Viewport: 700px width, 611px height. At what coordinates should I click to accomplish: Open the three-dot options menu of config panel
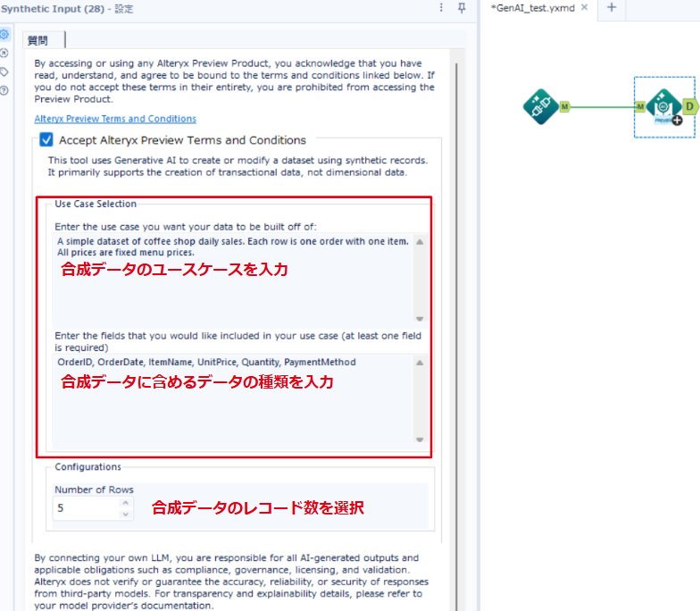click(441, 7)
